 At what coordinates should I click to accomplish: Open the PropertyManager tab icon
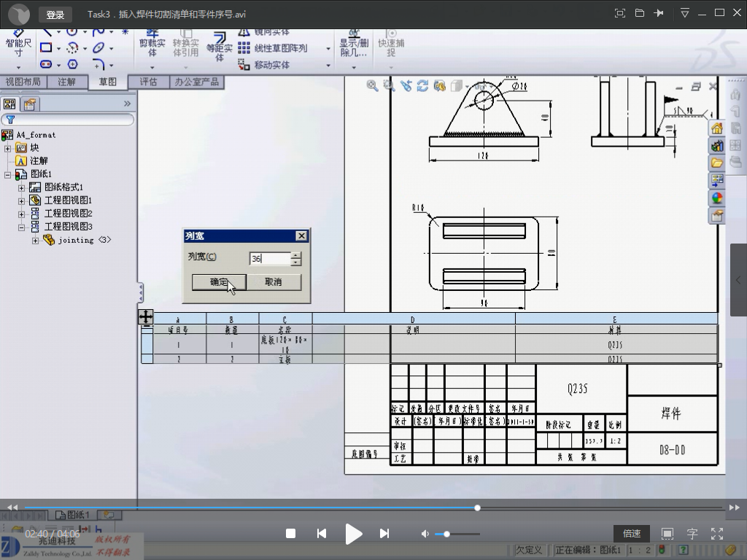(30, 104)
